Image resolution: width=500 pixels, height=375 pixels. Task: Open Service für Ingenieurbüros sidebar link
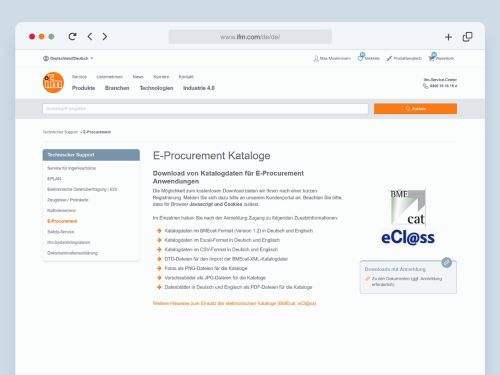(72, 168)
